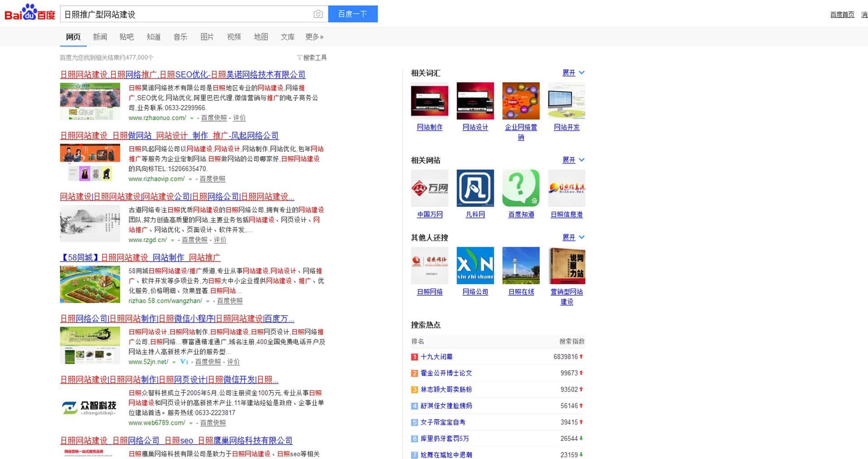This screenshot has width=868, height=459.
Task: Open 日照众智科技 result title 日照微信开发
Action: coord(169,379)
